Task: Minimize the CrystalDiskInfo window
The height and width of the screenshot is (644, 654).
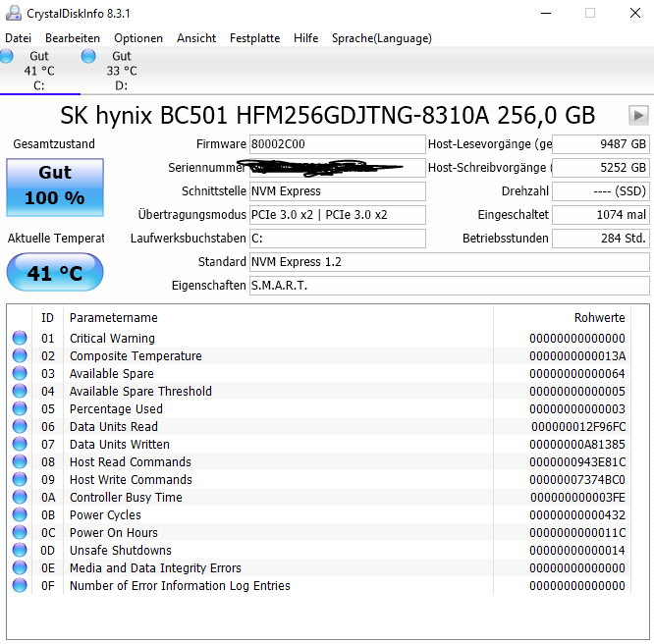Action: pos(546,13)
